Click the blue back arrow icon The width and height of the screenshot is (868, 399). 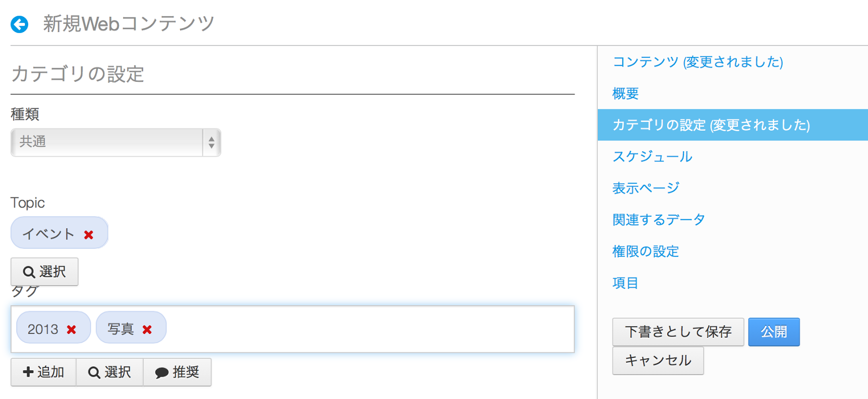coord(20,24)
